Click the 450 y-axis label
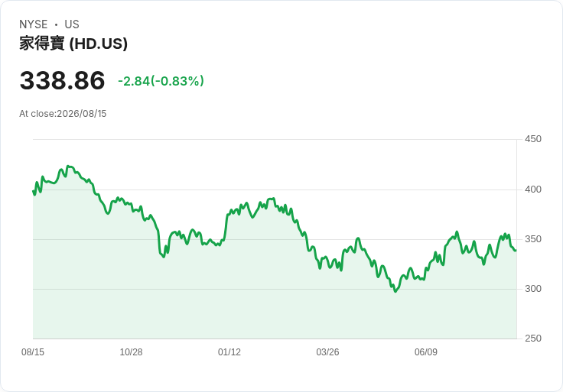 pos(533,139)
